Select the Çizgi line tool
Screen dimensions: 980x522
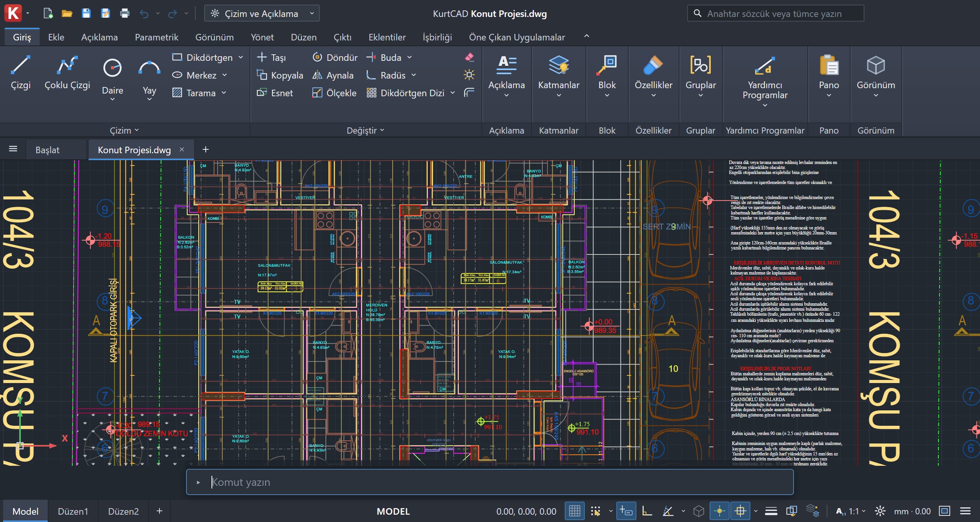coord(20,72)
